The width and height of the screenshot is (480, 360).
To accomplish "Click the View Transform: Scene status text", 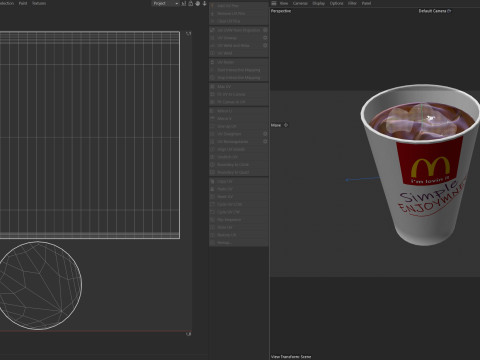I will tap(291, 356).
